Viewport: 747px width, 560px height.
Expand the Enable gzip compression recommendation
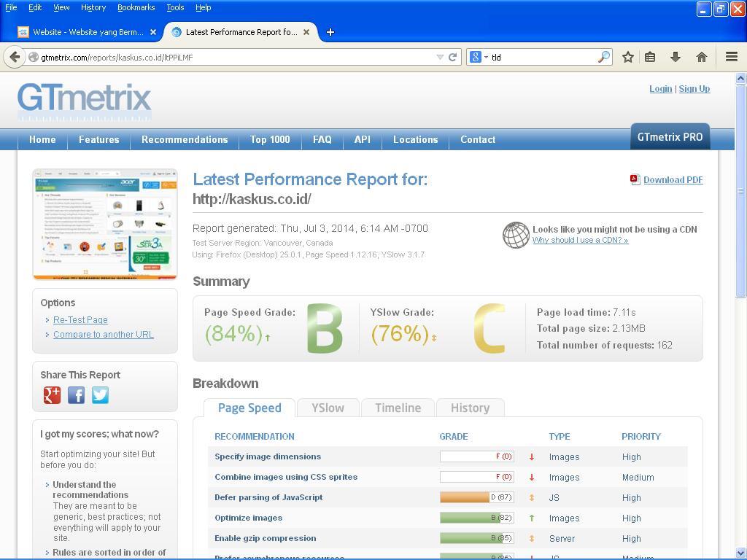(x=448, y=539)
